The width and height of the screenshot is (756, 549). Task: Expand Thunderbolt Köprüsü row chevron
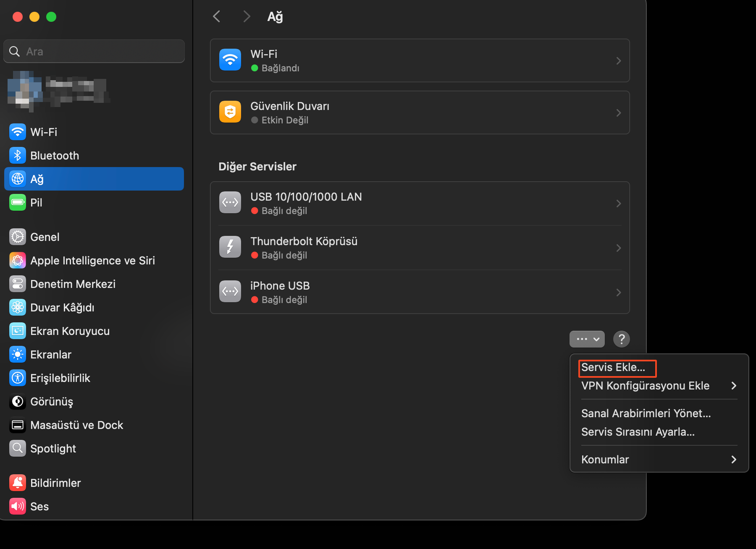619,248
